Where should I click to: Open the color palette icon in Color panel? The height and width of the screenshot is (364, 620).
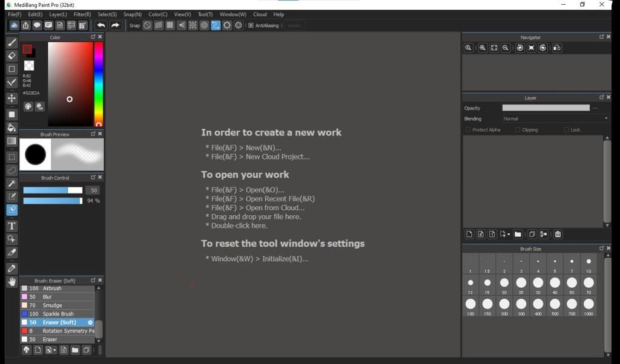pyautogui.click(x=28, y=106)
